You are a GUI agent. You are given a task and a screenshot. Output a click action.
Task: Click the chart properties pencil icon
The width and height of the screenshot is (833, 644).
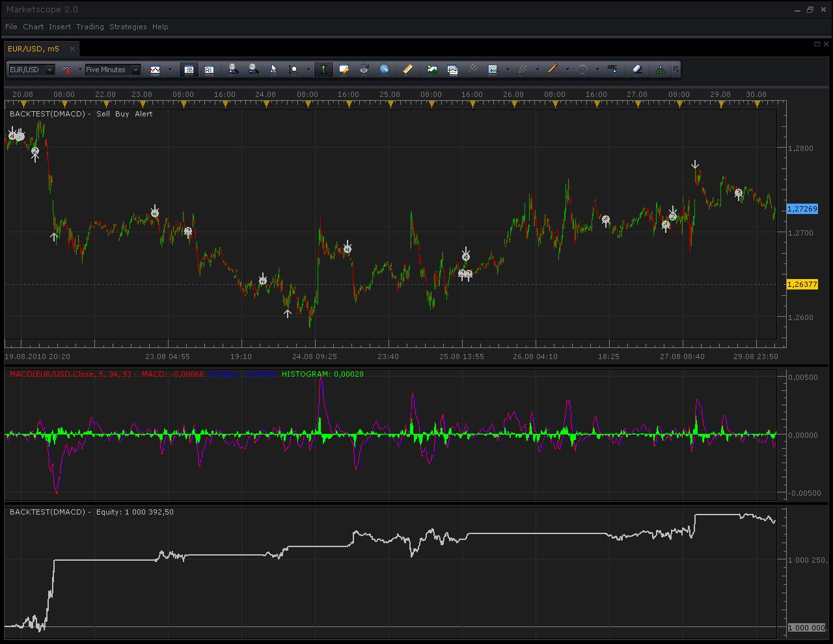pos(344,70)
